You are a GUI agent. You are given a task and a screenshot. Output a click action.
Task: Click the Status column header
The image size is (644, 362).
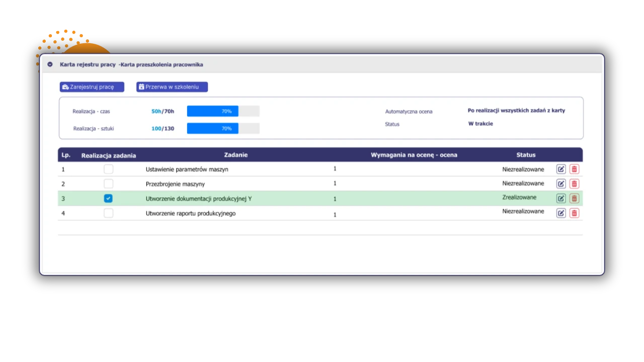pos(526,155)
